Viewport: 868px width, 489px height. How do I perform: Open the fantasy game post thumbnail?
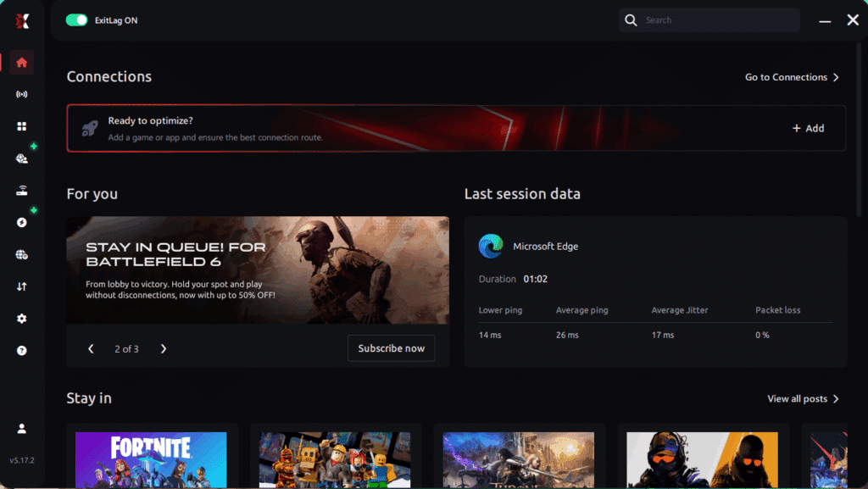click(x=519, y=460)
